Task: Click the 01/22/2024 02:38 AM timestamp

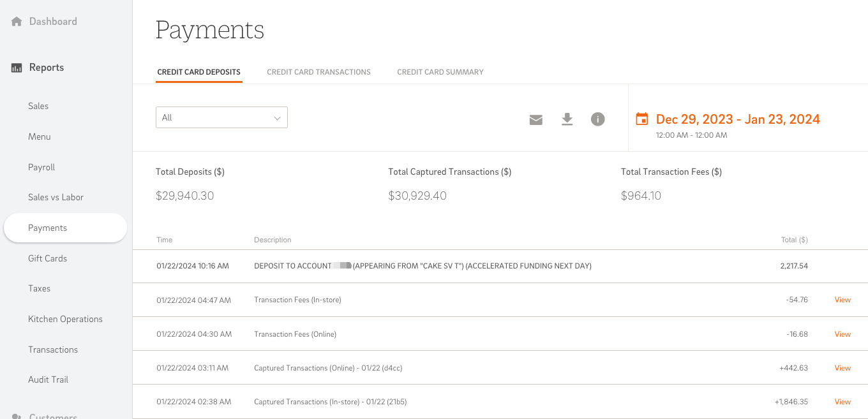Action: [194, 402]
